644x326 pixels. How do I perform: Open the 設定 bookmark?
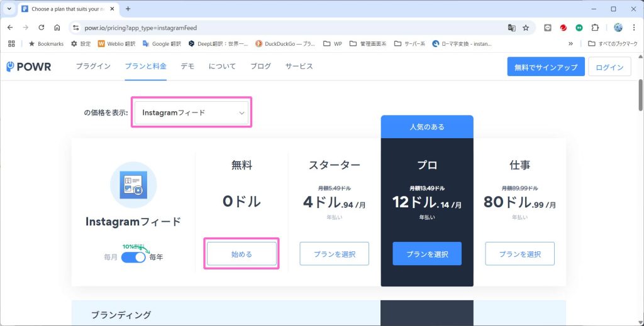click(81, 43)
